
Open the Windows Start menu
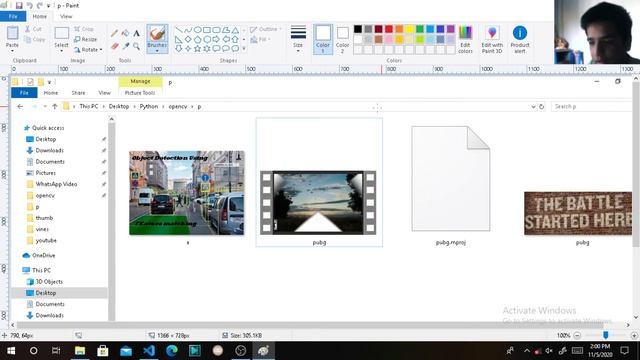(11, 351)
